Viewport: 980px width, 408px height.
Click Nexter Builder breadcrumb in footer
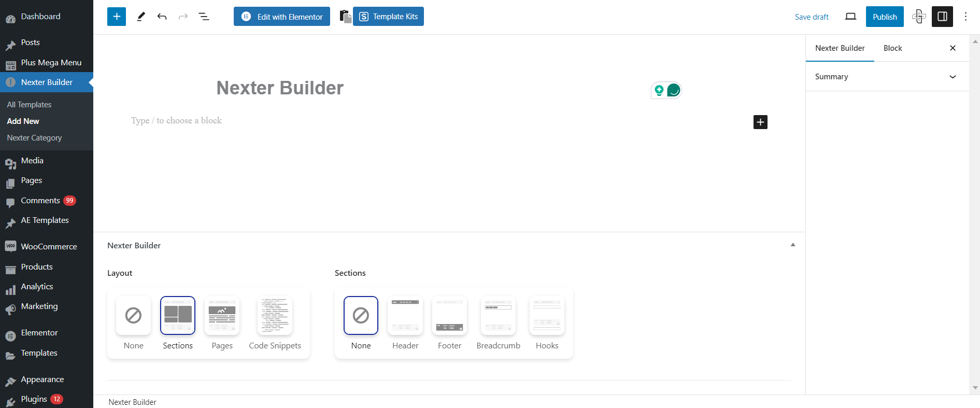click(132, 402)
